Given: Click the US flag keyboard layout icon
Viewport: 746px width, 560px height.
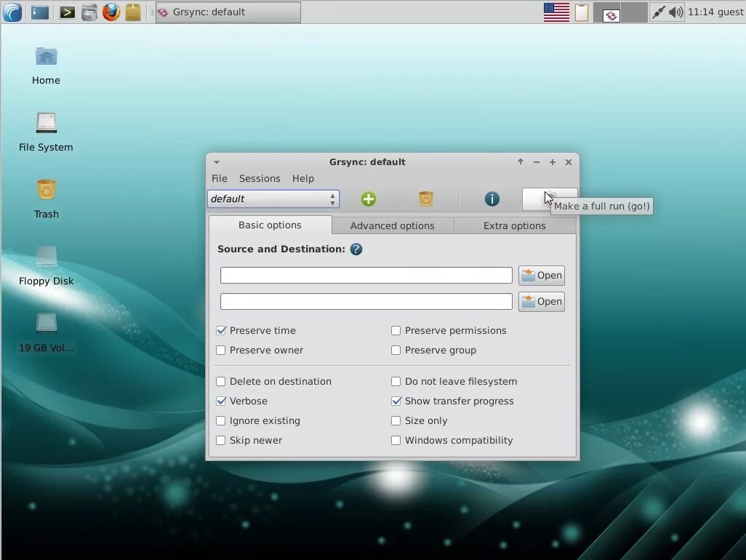Looking at the screenshot, I should click(x=556, y=12).
